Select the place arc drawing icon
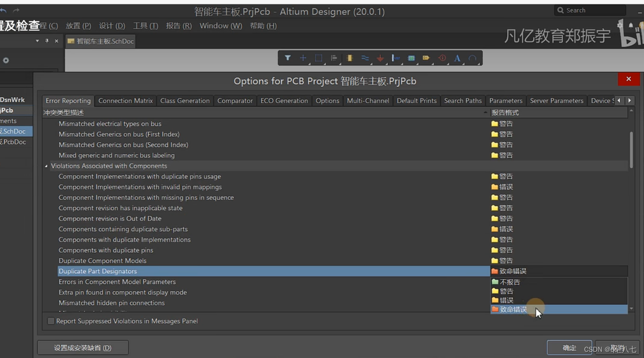The image size is (644, 358). click(472, 58)
